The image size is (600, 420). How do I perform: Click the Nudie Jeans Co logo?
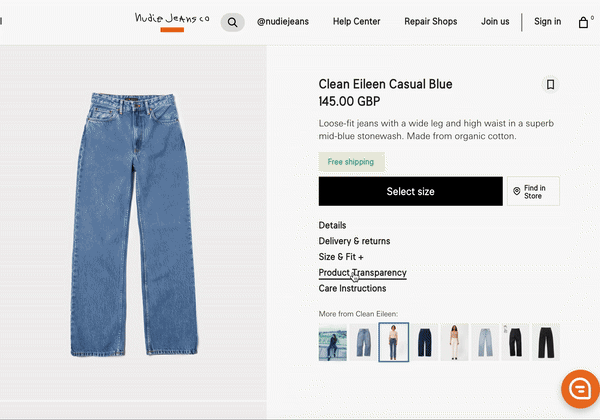pyautogui.click(x=172, y=18)
